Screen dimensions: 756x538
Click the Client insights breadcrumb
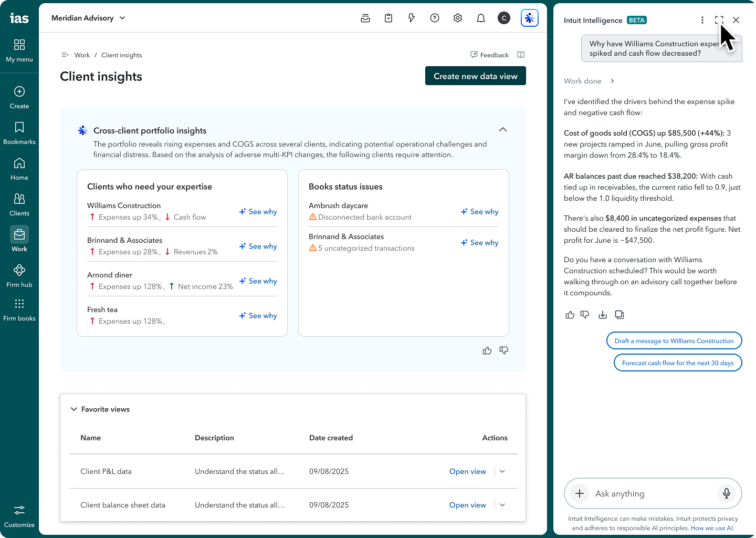tap(121, 55)
